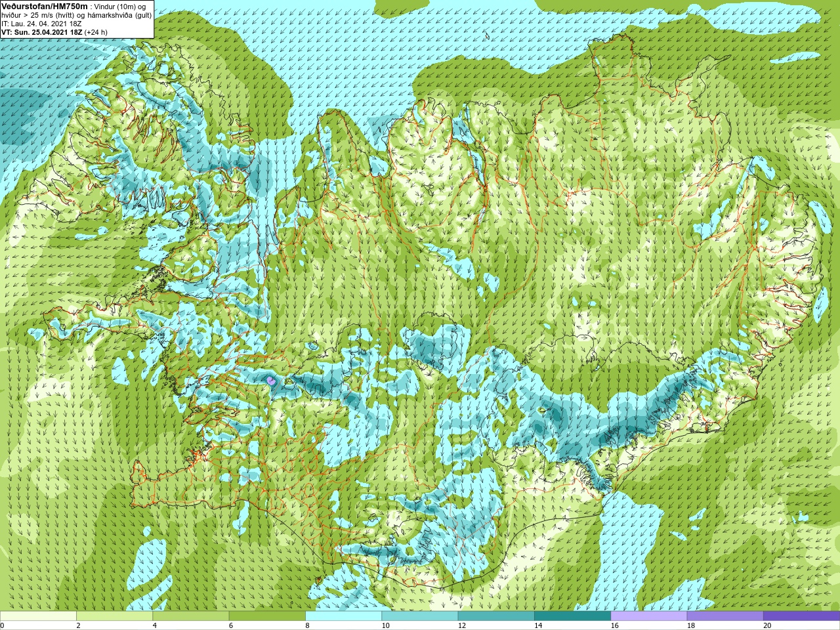840x630 pixels.
Task: Click the legend tick label '6'
Action: [x=230, y=625]
